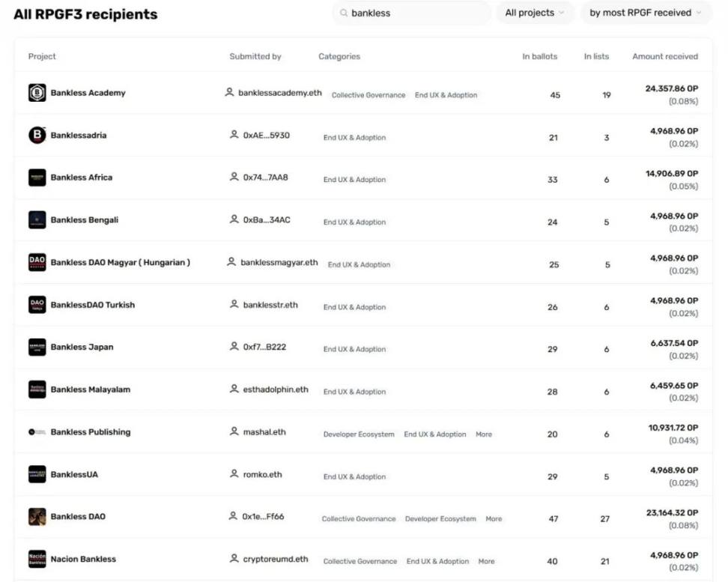This screenshot has height=582, width=728.
Task: Click the Nacion Bankless logo icon
Action: click(x=37, y=559)
